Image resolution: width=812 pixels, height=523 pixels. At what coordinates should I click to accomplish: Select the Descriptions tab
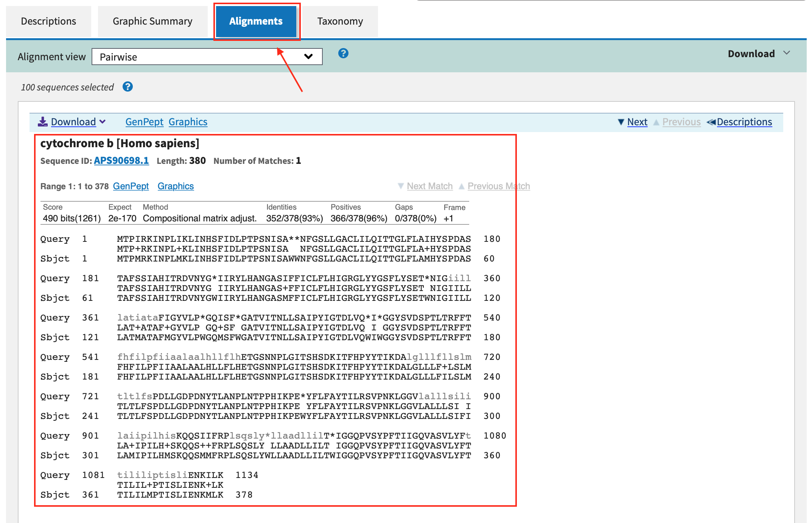[48, 21]
